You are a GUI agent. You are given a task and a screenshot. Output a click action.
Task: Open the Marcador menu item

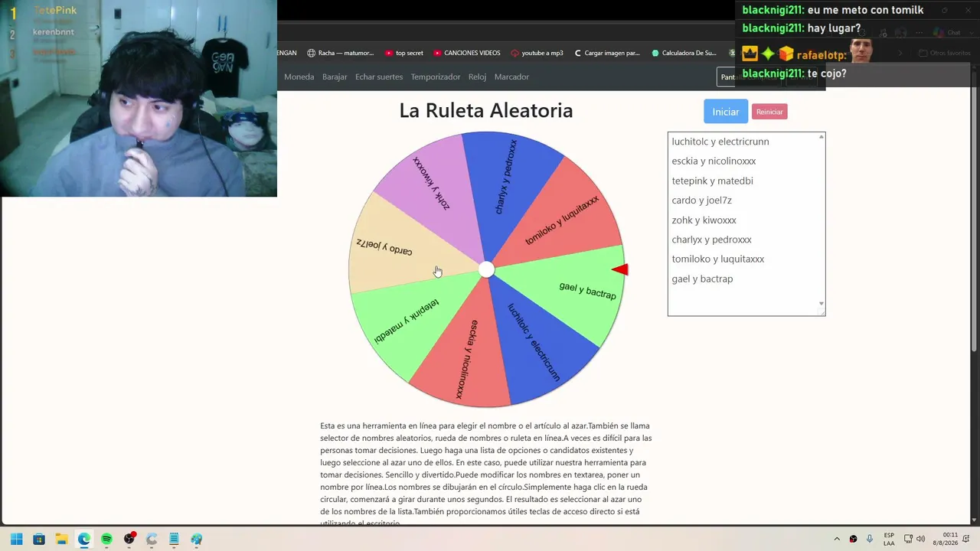(511, 77)
